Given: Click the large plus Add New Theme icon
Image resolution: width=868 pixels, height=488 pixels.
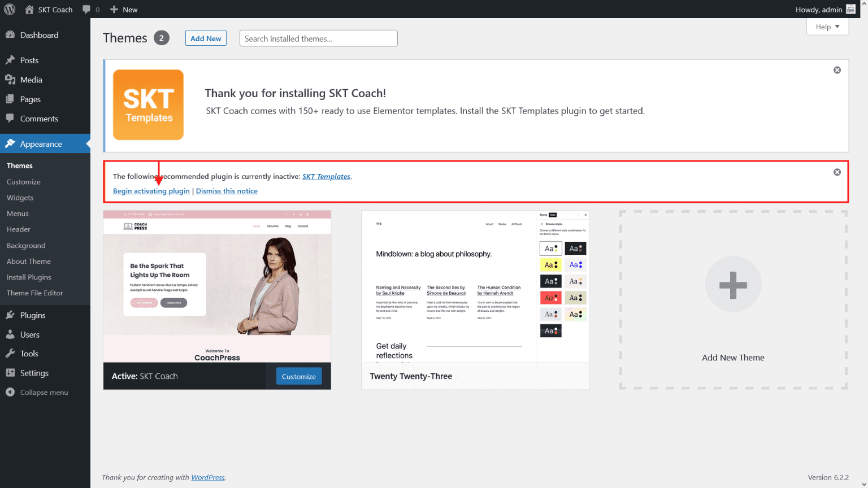Looking at the screenshot, I should 733,285.
